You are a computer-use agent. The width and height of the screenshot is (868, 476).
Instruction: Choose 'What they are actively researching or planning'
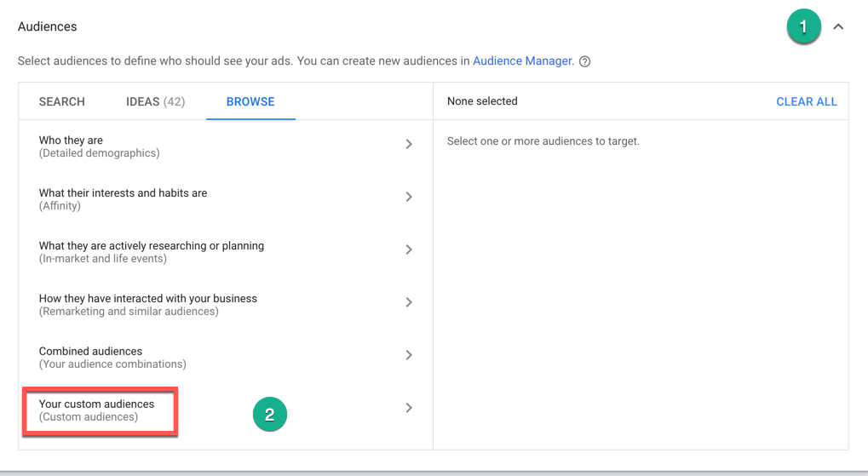coord(151,246)
